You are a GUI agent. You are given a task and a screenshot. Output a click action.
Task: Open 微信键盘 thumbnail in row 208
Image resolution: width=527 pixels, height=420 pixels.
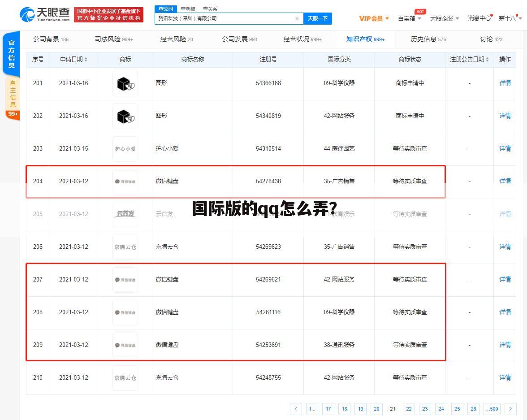point(125,312)
